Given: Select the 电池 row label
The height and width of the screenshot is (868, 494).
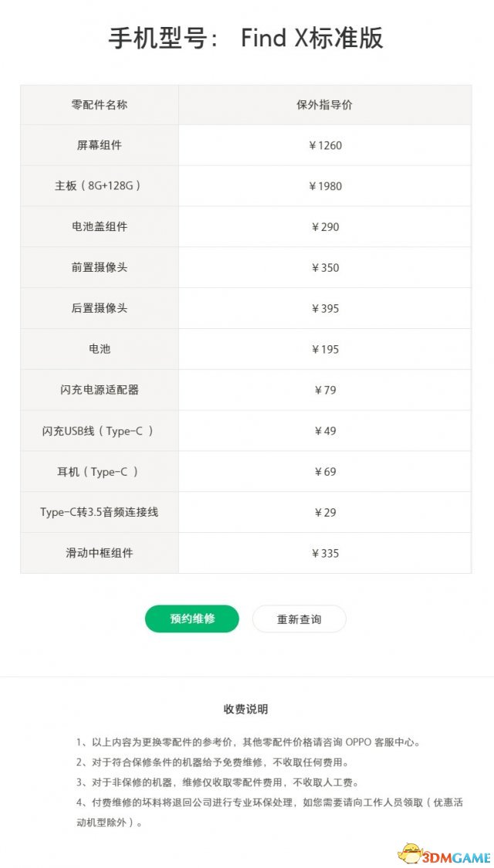Looking at the screenshot, I should pos(100,349).
